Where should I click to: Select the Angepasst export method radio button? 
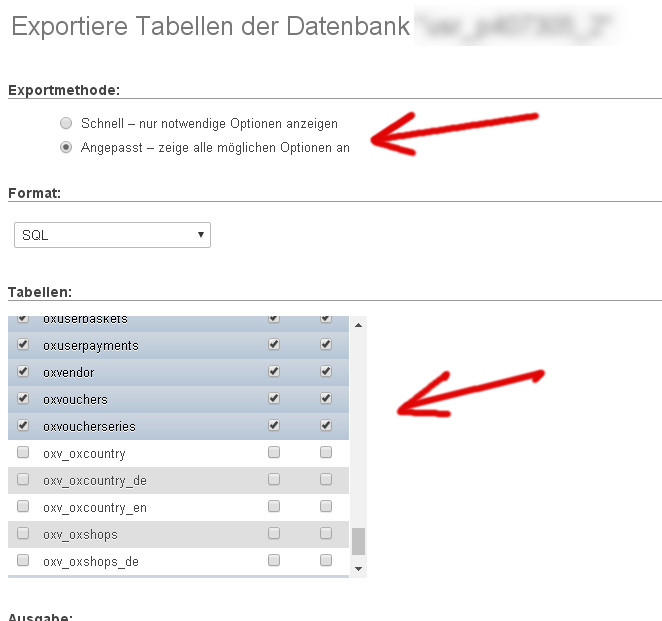tap(66, 147)
